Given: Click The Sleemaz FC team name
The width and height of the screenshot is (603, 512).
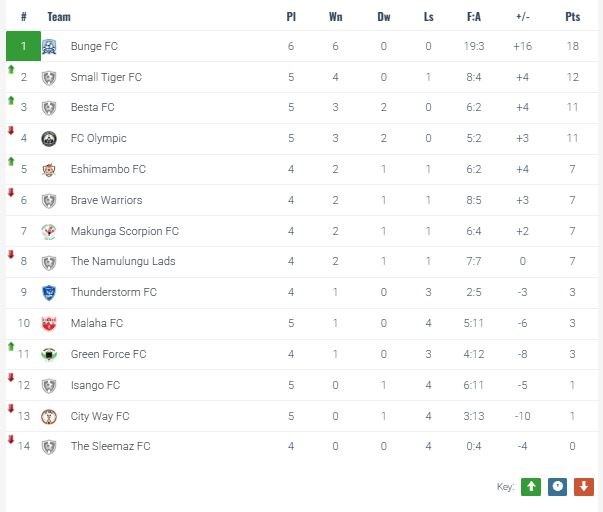Looking at the screenshot, I should pyautogui.click(x=110, y=447).
